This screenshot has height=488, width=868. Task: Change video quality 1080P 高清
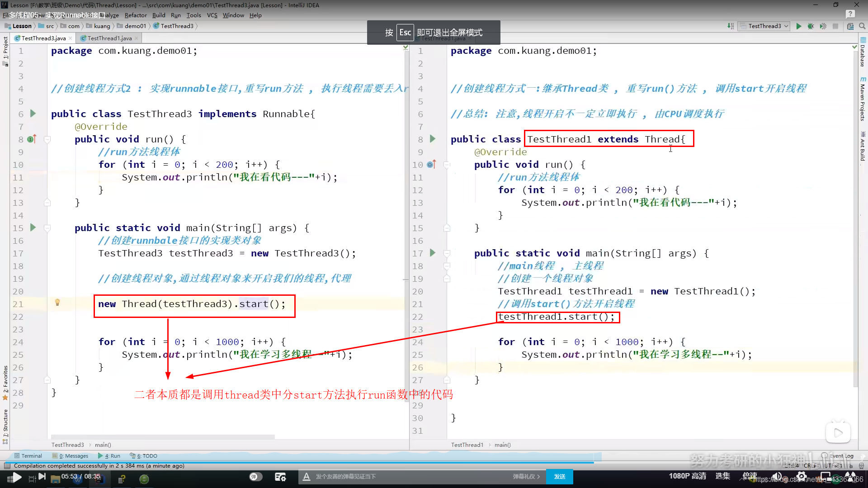pos(687,476)
